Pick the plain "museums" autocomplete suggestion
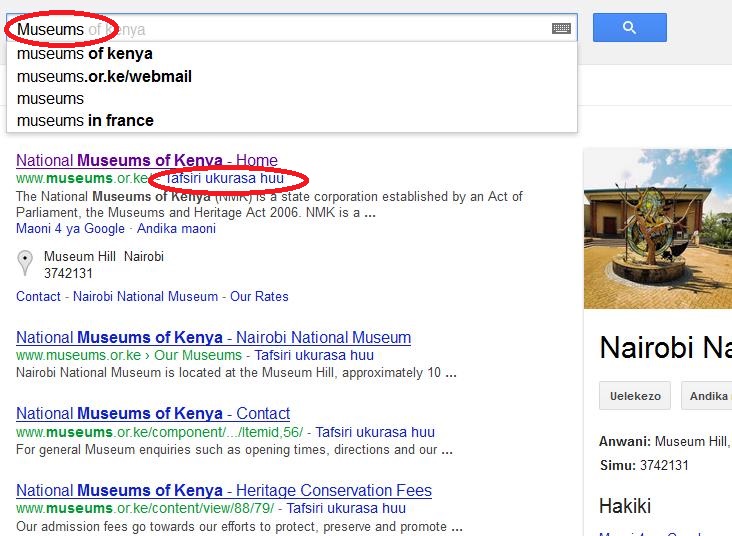This screenshot has width=732, height=536. (x=51, y=98)
